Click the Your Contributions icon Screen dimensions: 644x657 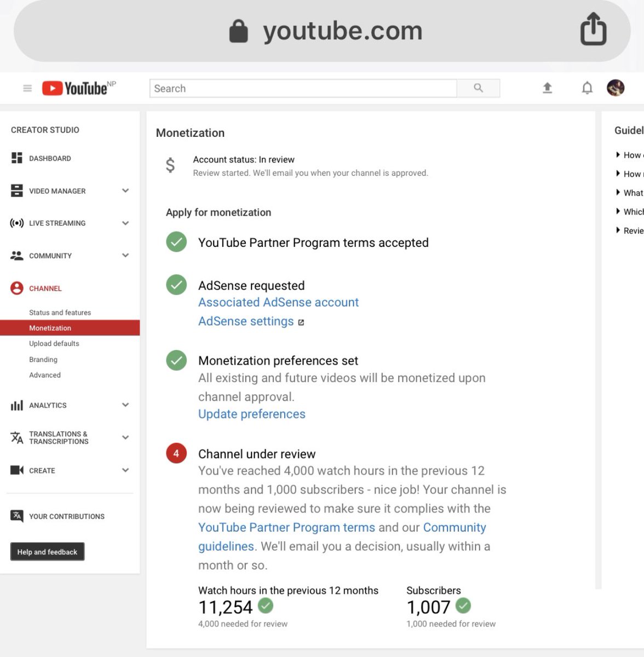point(17,516)
